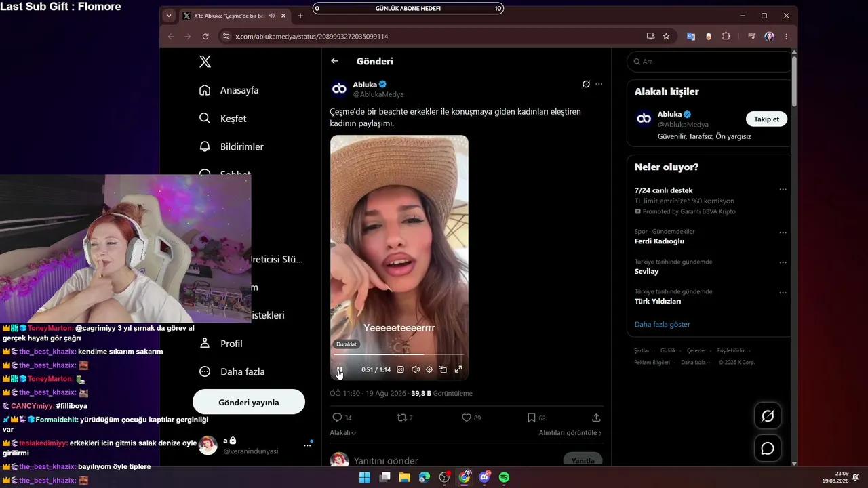Viewport: 868px width, 488px height.
Task: Expand the Alakalı reply sort dropdown
Action: [x=343, y=432]
